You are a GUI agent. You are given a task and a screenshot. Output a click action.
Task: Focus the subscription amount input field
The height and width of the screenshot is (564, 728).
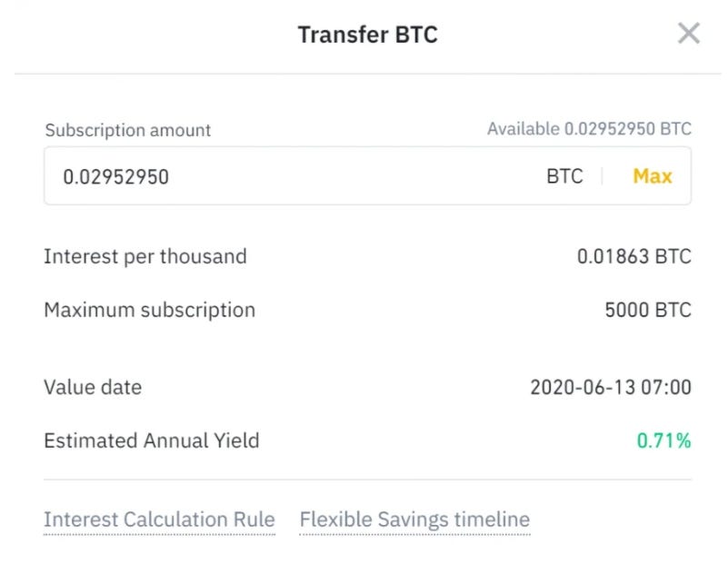367,176
